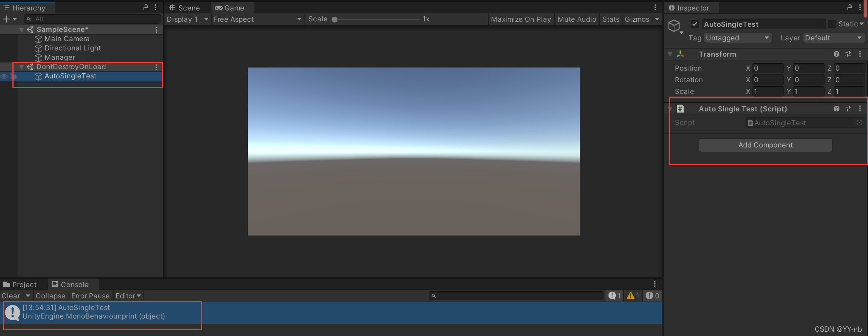
Task: Toggle console Error Pause
Action: pyautogui.click(x=90, y=296)
